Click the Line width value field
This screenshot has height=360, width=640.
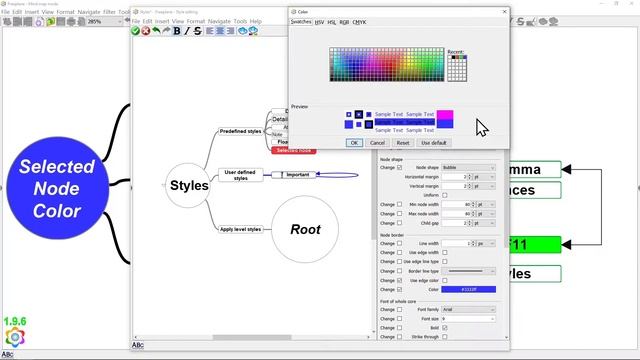pos(456,243)
